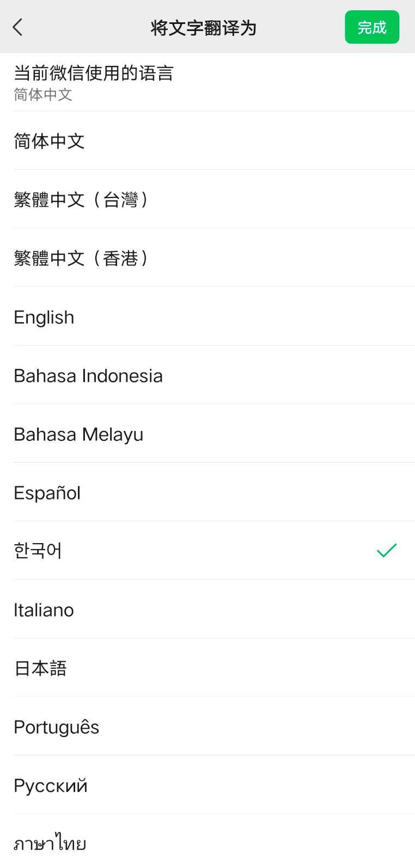Viewport: 415px width, 868px height.
Task: Select 简体中文 as translation language
Action: [49, 141]
